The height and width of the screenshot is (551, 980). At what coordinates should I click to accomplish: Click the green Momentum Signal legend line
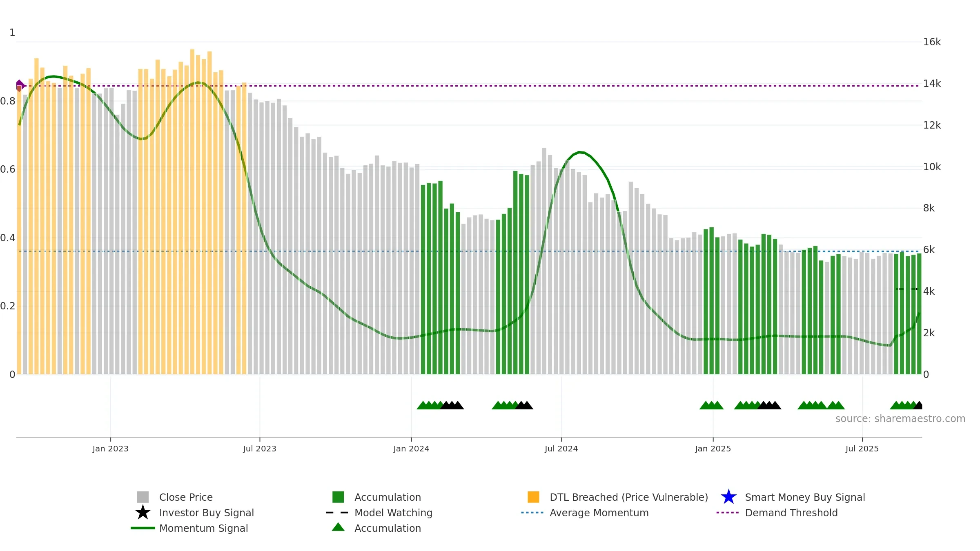tap(143, 528)
